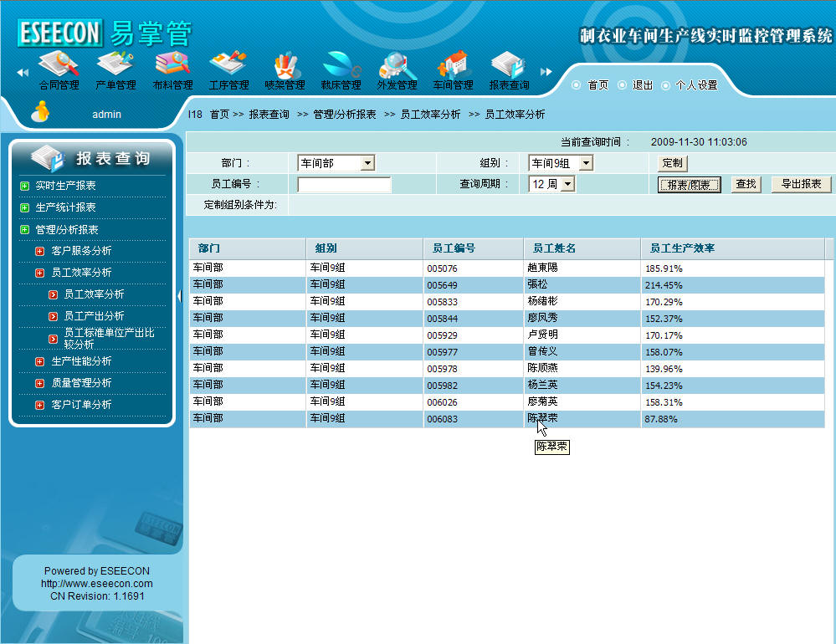Open the 部门 department dropdown
836x644 pixels.
367,164
